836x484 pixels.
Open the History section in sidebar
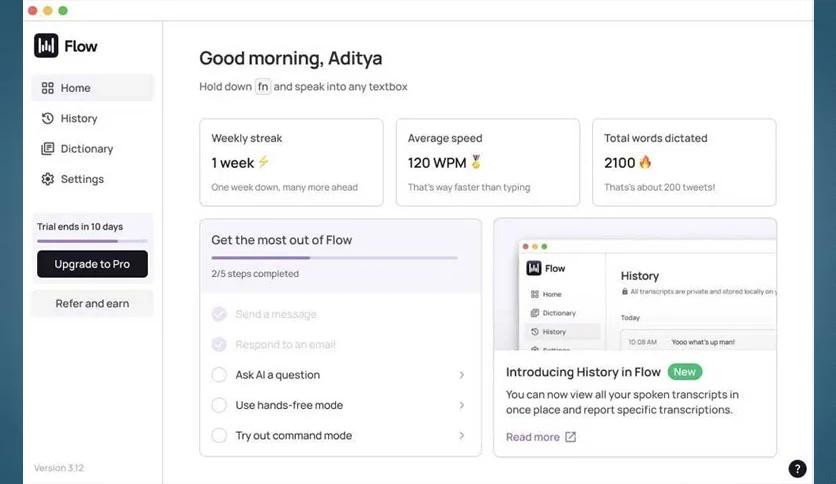[78, 118]
